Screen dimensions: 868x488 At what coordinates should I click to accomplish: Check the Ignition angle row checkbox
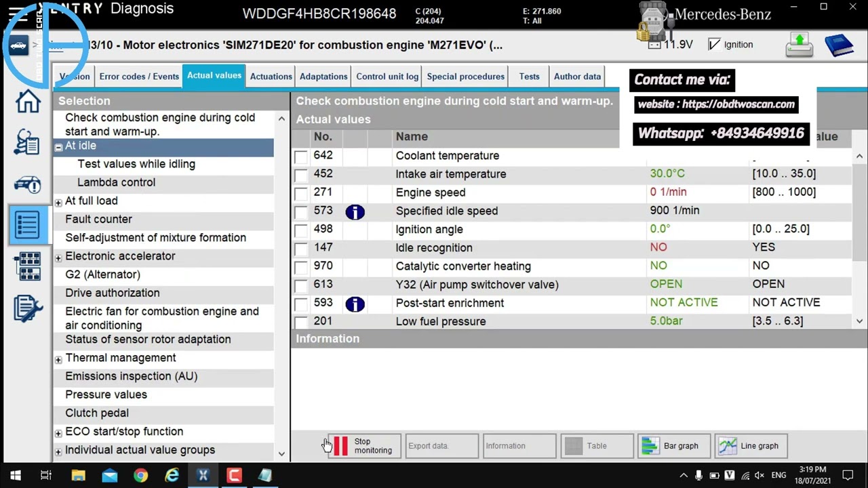click(301, 230)
